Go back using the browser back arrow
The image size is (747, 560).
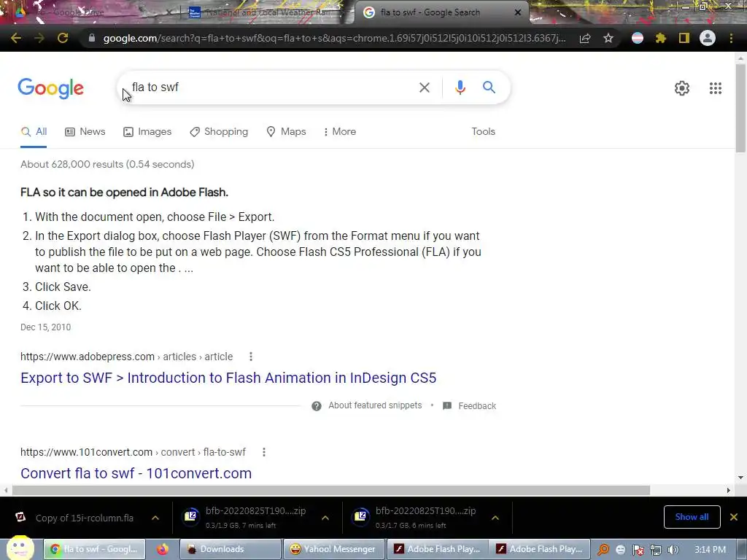(x=16, y=38)
